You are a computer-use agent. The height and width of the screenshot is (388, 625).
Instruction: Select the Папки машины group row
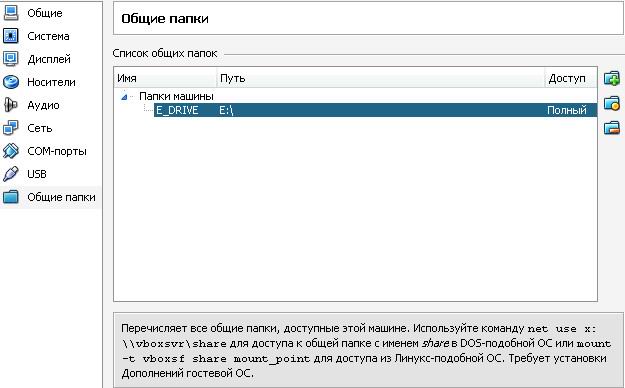click(176, 97)
